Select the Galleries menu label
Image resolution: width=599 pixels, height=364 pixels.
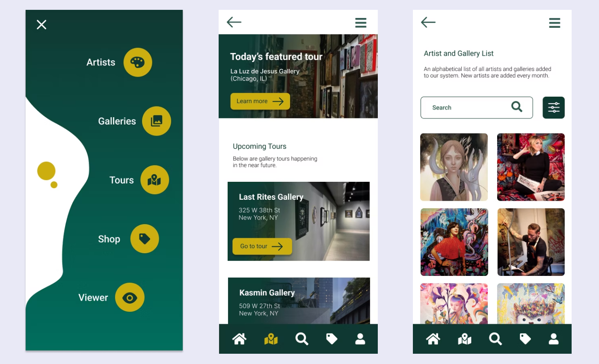[x=117, y=121]
